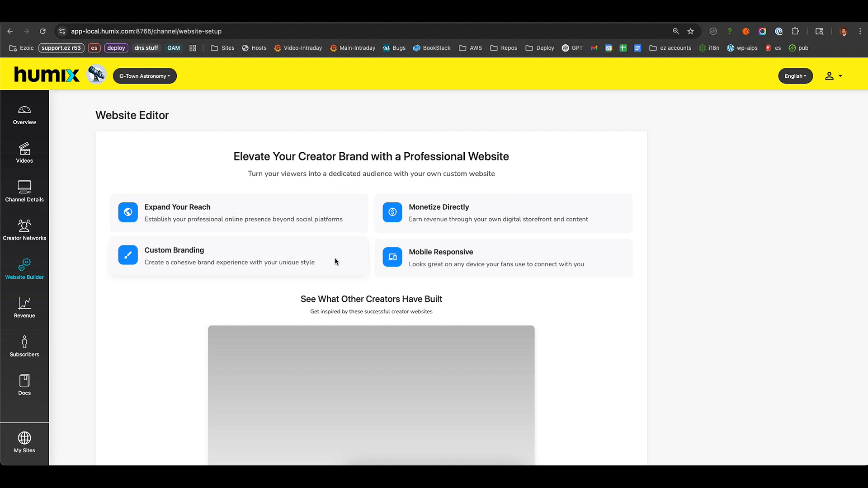Click the creator website preview thumbnail
Screen dimensions: 868x488
pos(371,394)
